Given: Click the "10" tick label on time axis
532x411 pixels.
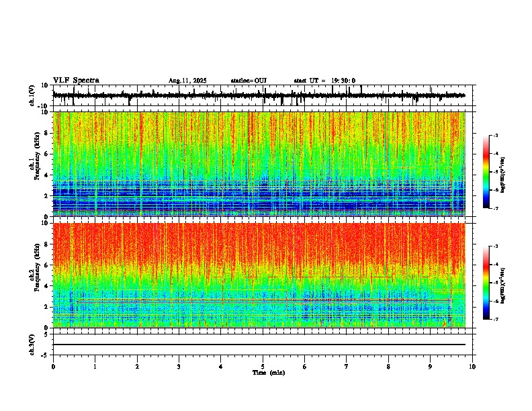Looking at the screenshot, I should 472,367.
